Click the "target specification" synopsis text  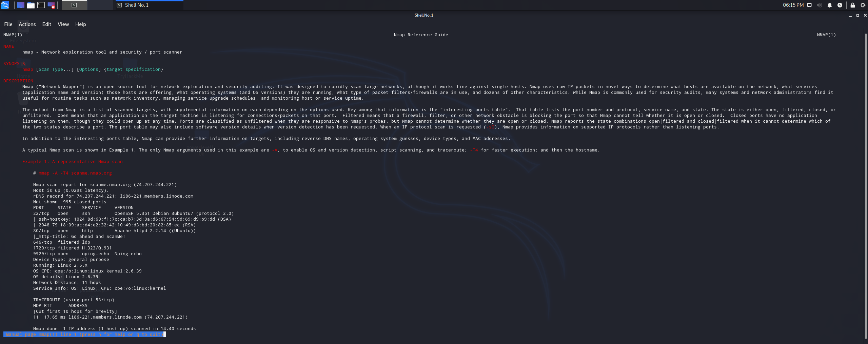pyautogui.click(x=134, y=69)
